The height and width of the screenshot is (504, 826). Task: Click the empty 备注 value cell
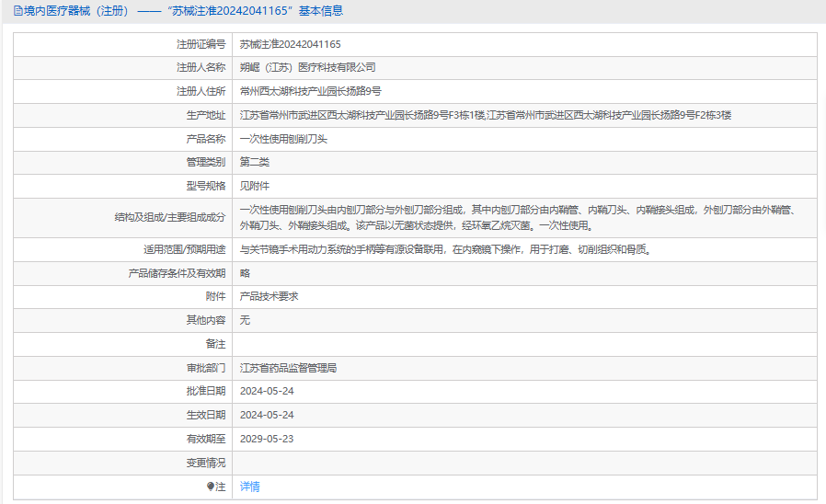click(522, 344)
